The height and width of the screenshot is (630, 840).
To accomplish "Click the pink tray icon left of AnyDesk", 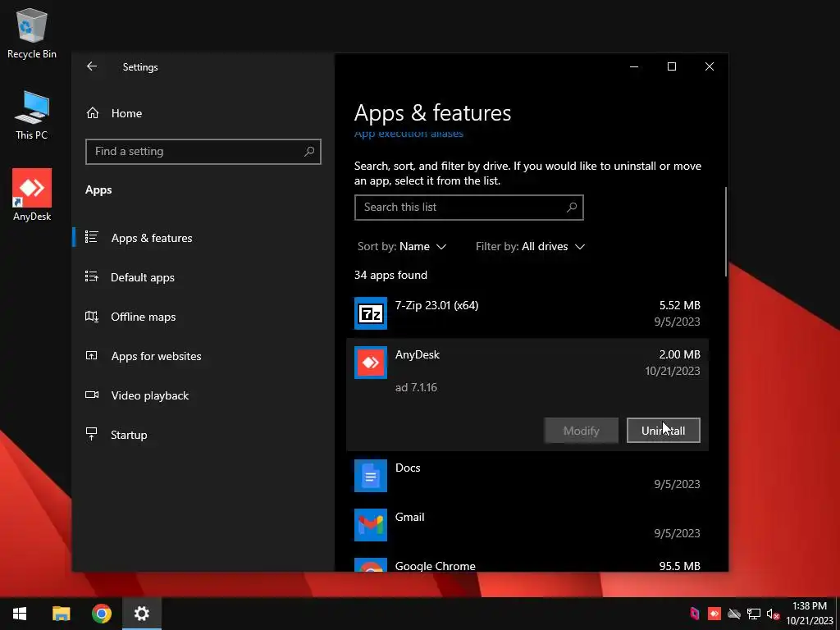I will pyautogui.click(x=695, y=614).
